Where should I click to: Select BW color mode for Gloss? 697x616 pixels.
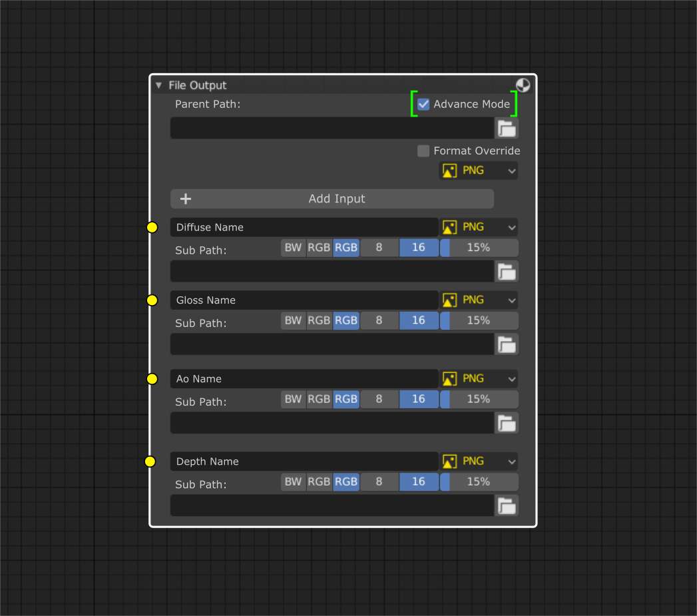[294, 321]
